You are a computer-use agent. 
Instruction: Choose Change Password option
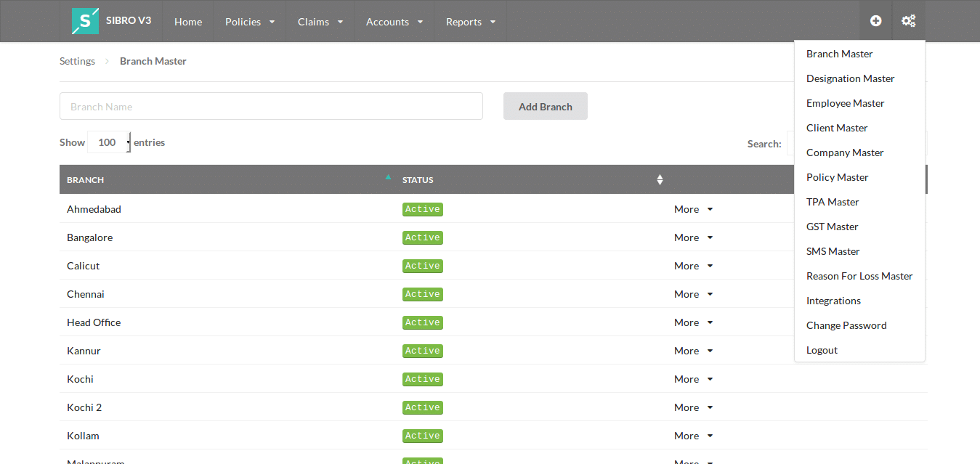pyautogui.click(x=859, y=325)
